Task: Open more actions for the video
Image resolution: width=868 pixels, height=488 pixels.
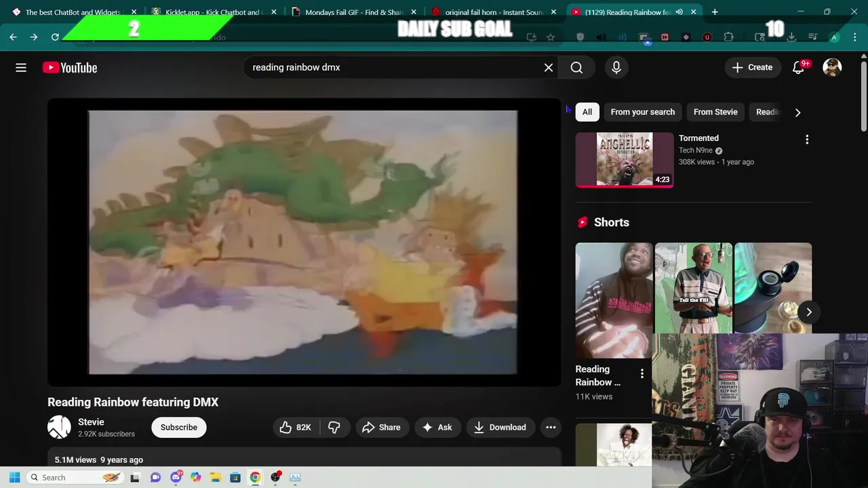Action: click(x=551, y=427)
